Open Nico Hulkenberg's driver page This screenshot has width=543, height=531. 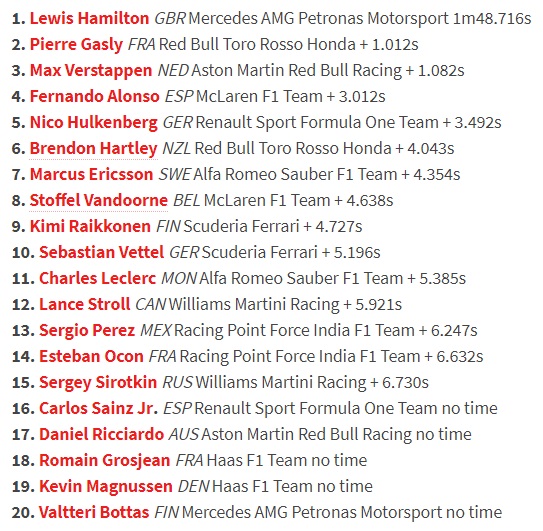tap(94, 123)
